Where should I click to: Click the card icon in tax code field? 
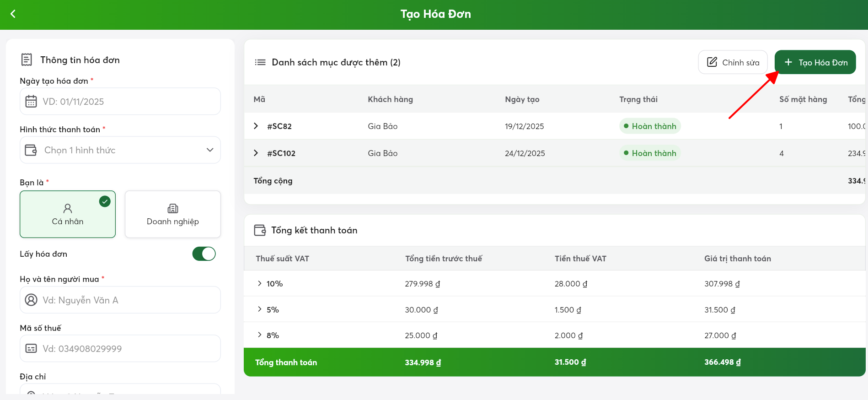31,349
